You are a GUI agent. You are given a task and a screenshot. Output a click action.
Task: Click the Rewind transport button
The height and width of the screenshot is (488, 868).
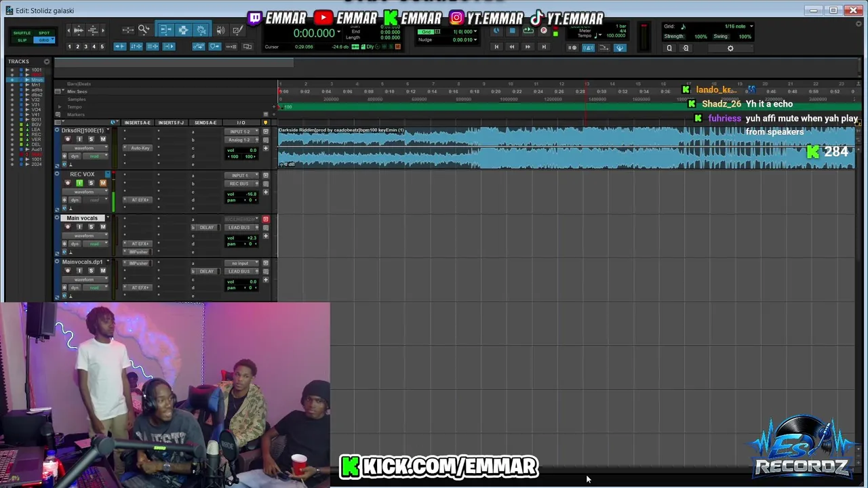(x=512, y=46)
